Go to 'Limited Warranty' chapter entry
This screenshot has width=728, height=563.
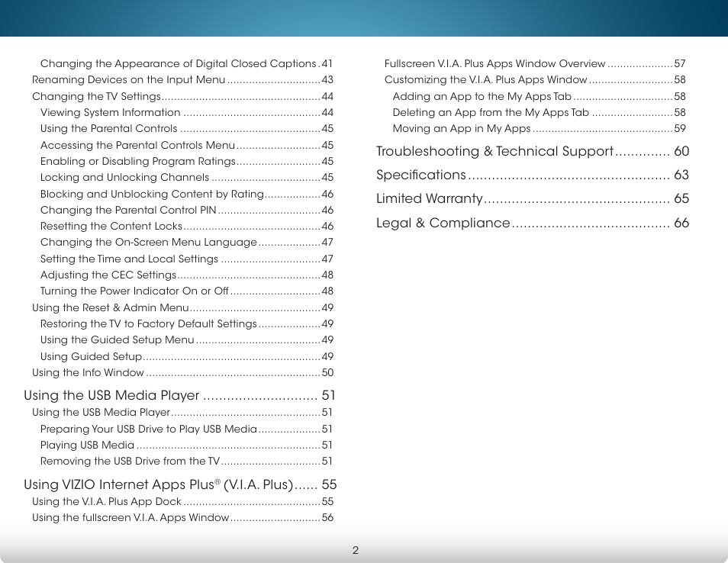[533, 198]
